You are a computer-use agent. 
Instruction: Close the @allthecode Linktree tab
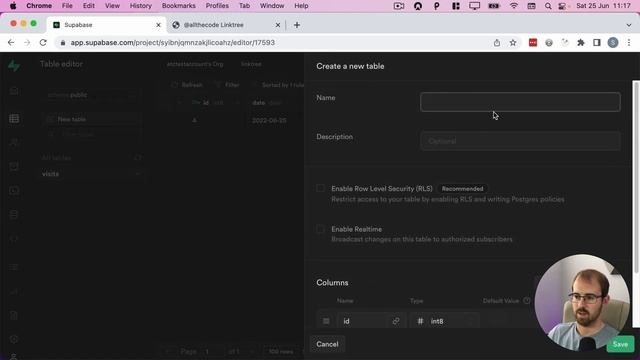coord(278,25)
